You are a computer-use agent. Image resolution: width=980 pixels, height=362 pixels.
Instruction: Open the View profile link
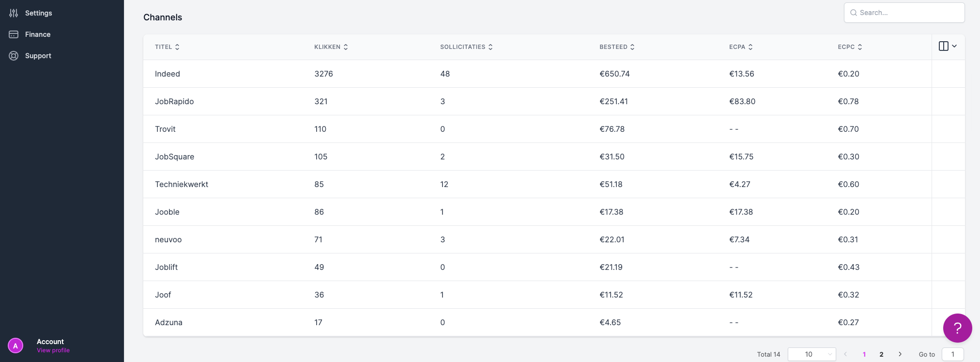click(x=53, y=350)
